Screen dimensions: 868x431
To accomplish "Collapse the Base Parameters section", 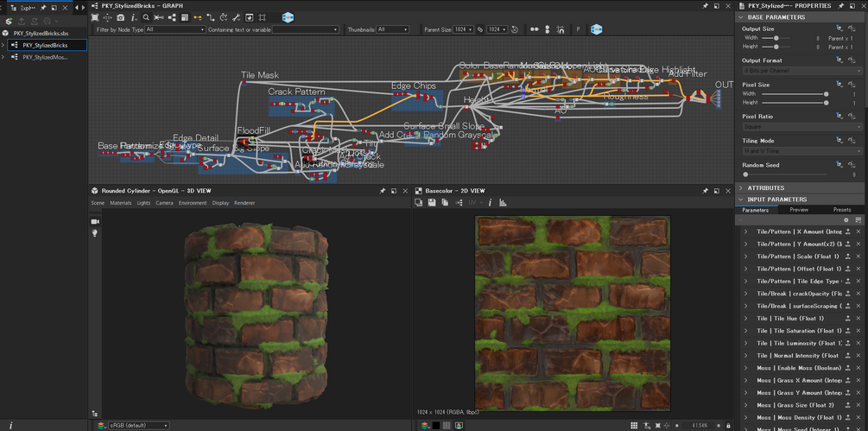I will (x=776, y=17).
